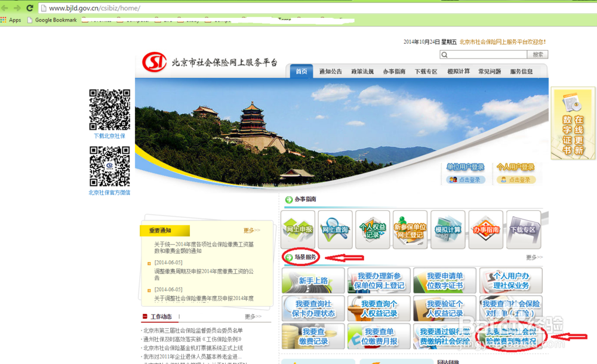This screenshot has height=364, width=597.
Task: Click 我要查询社保卡办理状态 tile
Action: coord(313,309)
